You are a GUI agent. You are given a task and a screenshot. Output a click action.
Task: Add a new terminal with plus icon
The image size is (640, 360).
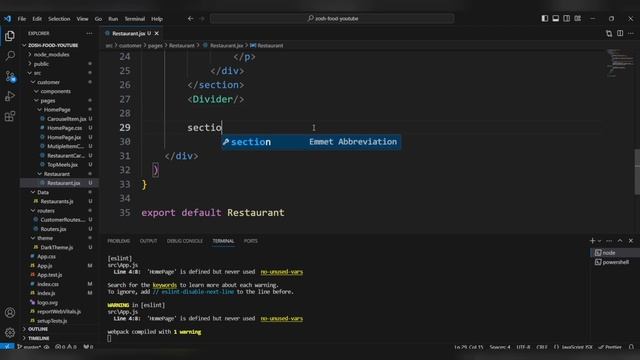(592, 241)
